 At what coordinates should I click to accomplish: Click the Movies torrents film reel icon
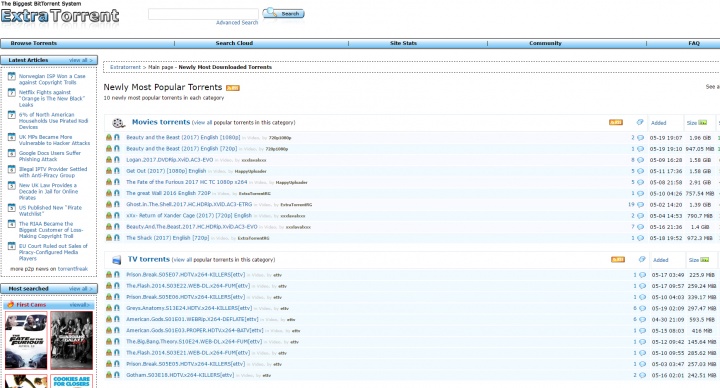coord(118,123)
